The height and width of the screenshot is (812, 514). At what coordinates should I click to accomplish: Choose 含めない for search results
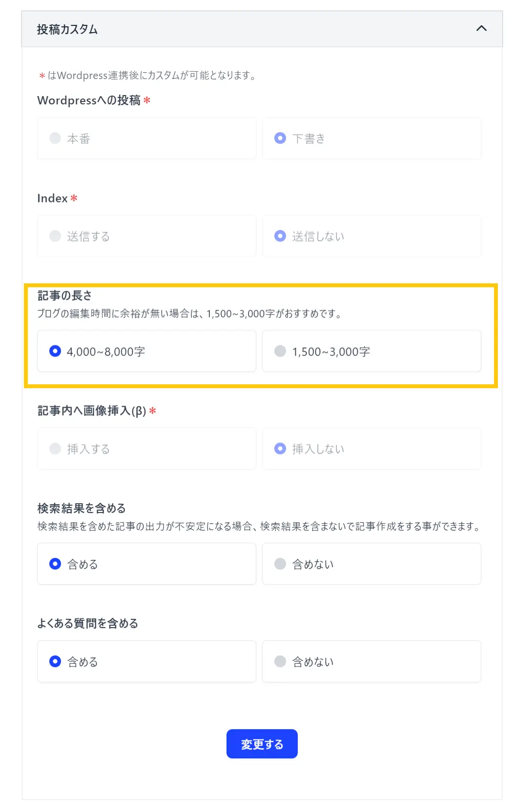(x=280, y=564)
